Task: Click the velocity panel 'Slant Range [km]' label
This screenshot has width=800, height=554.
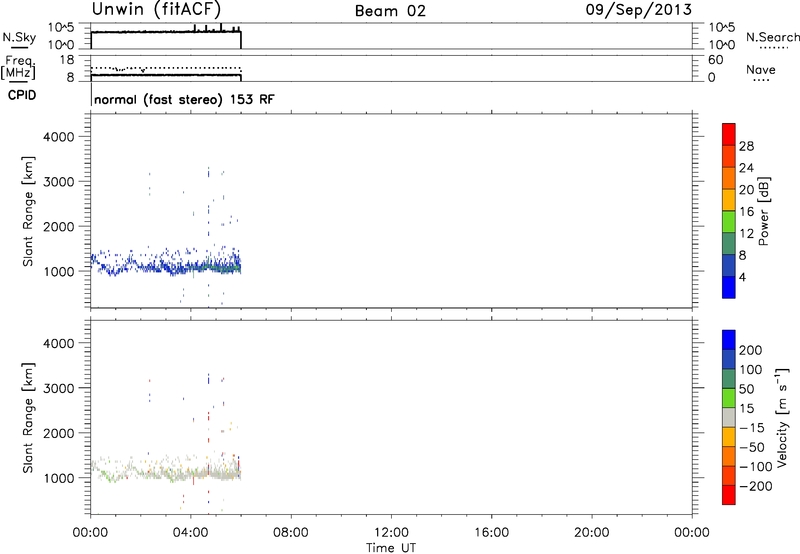Action: (x=28, y=418)
